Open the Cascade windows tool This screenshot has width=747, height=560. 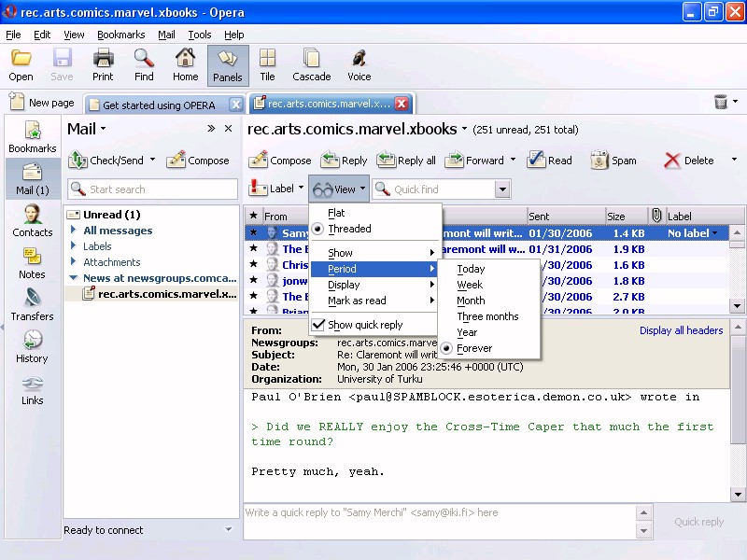click(311, 65)
